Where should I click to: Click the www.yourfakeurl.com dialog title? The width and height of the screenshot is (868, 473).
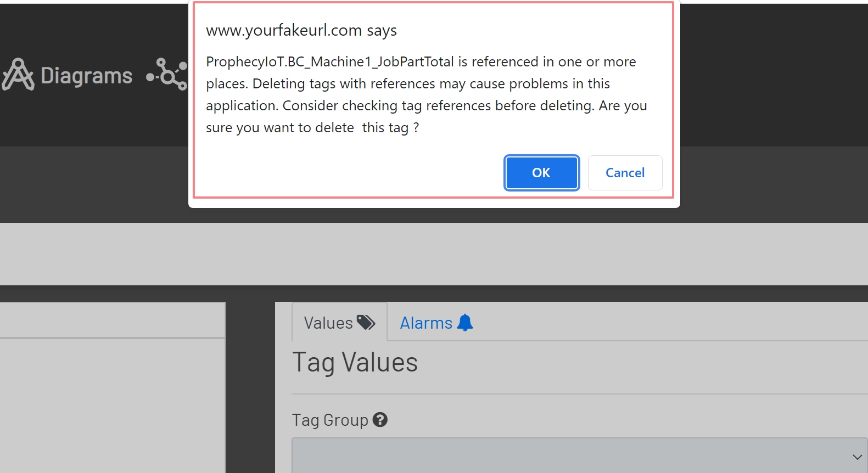click(x=301, y=30)
